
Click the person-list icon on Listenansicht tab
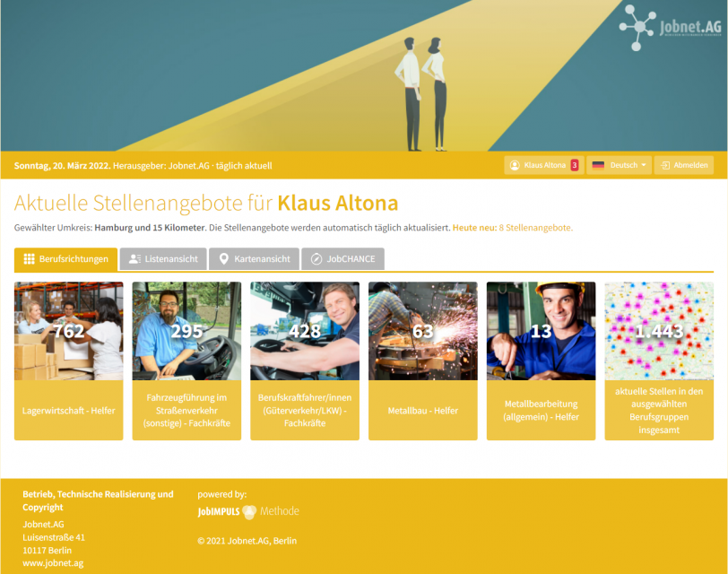click(x=134, y=259)
